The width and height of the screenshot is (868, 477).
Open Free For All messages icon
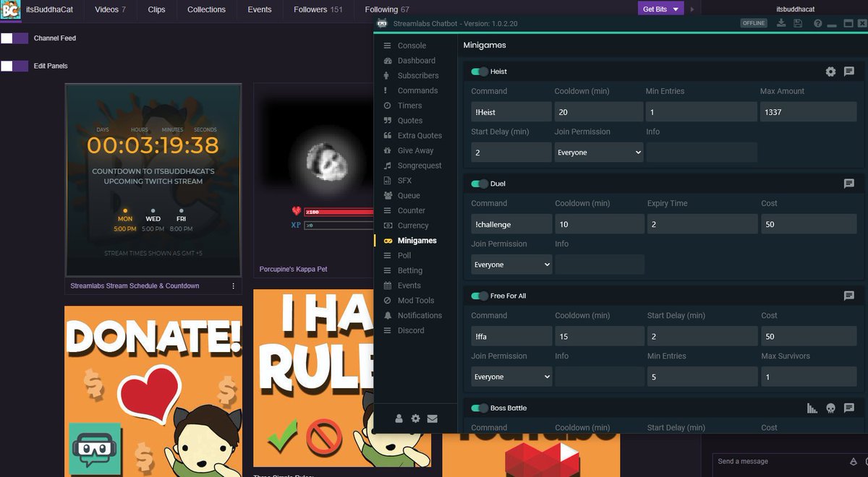click(x=849, y=296)
